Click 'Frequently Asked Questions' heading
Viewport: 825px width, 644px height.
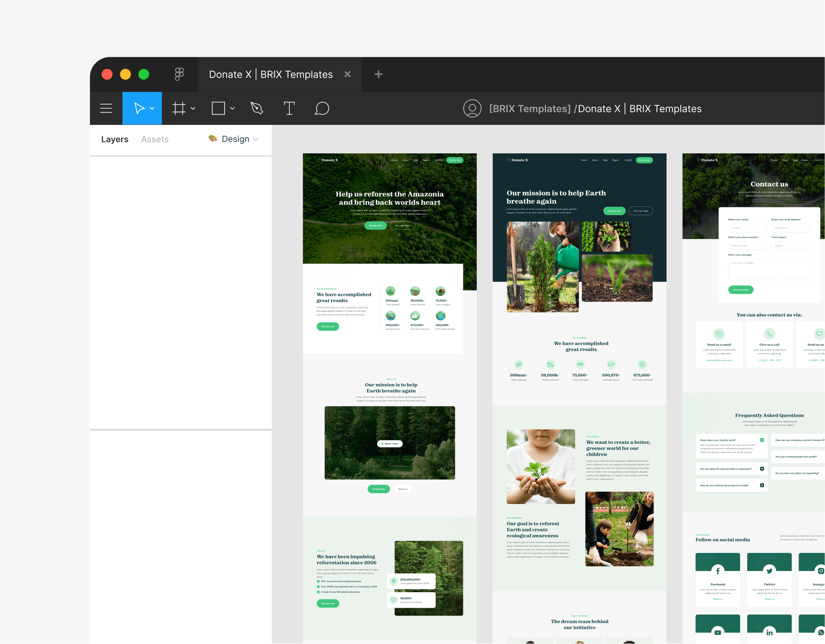769,415
